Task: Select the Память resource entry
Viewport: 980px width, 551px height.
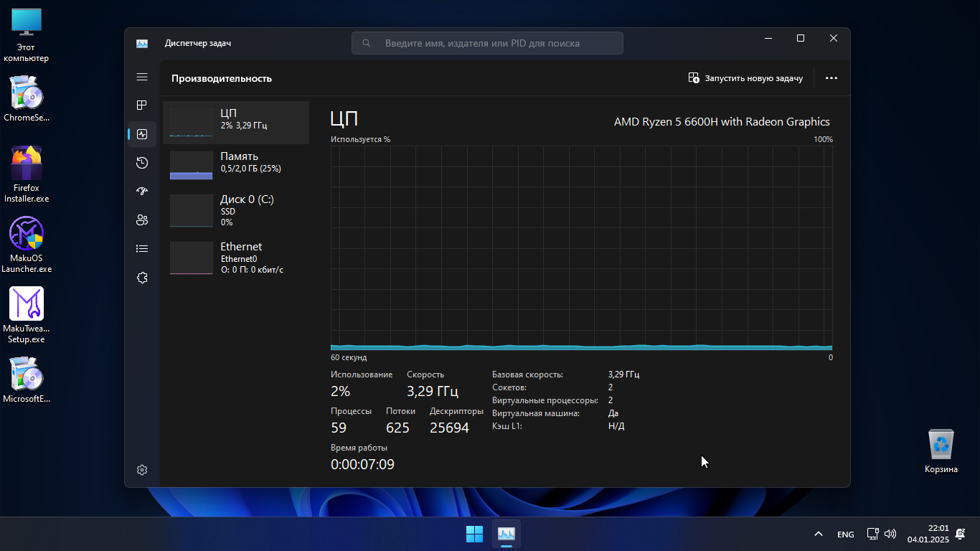Action: pos(236,166)
